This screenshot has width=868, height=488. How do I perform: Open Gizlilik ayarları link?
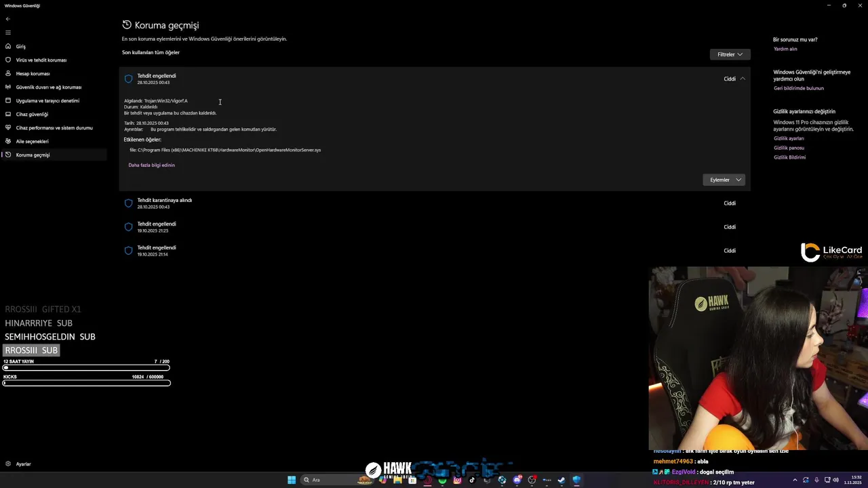pyautogui.click(x=789, y=138)
